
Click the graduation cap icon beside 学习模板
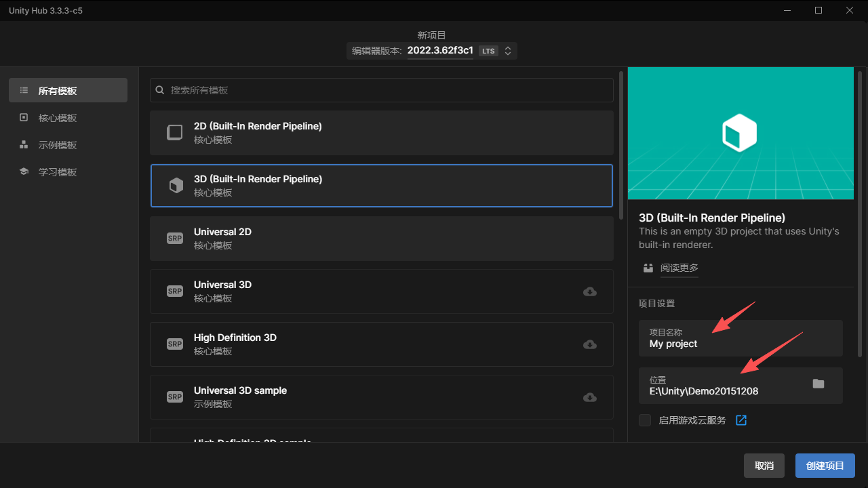24,171
